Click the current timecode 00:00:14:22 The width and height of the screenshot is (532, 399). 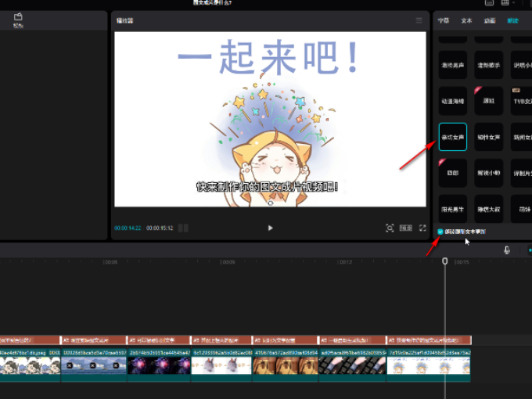point(128,228)
